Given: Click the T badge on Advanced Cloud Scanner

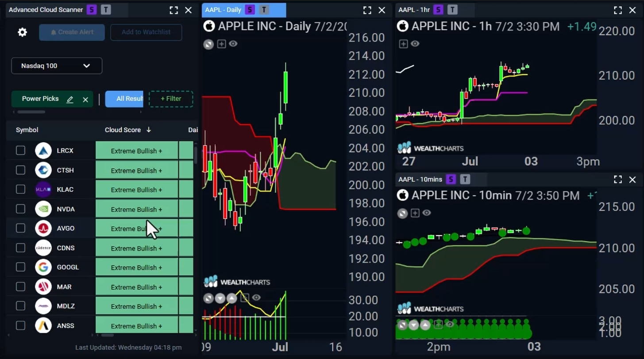Looking at the screenshot, I should click(106, 10).
